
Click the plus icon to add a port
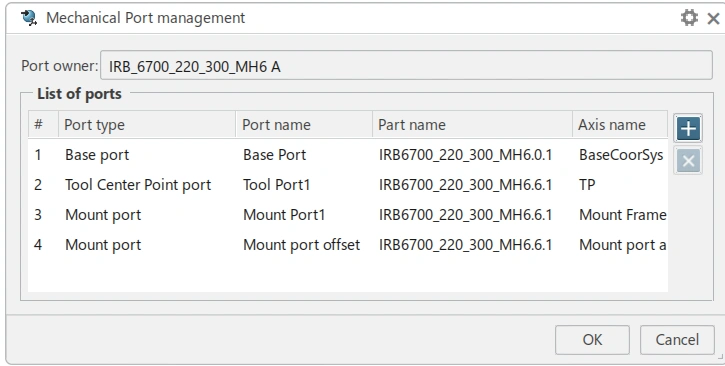click(x=688, y=128)
